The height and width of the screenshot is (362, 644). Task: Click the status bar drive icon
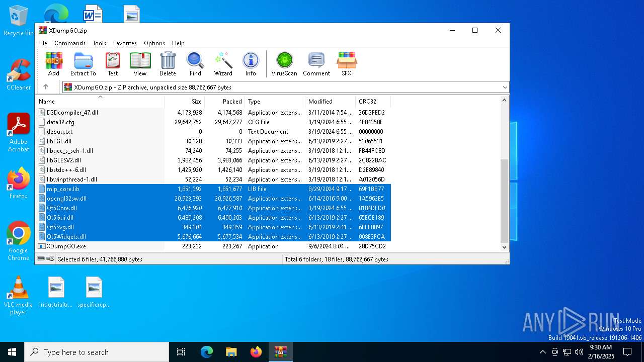[41, 259]
